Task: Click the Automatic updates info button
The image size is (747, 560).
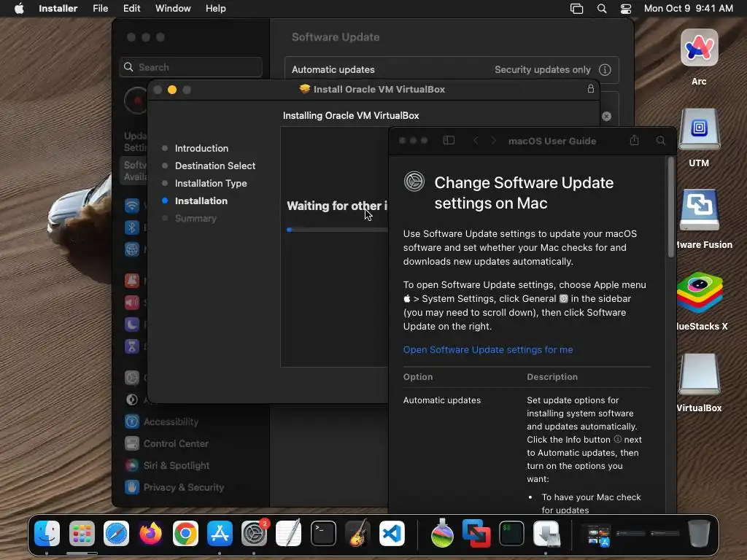Action: (605, 69)
